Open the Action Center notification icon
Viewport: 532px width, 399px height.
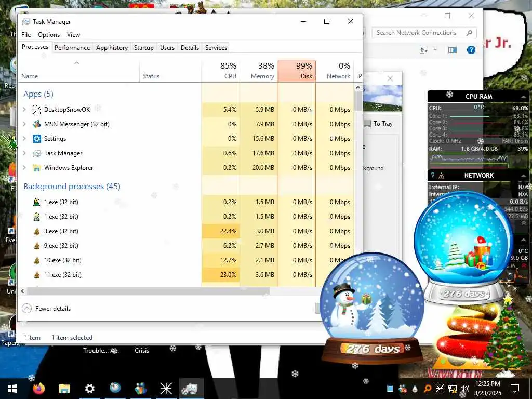(x=515, y=389)
